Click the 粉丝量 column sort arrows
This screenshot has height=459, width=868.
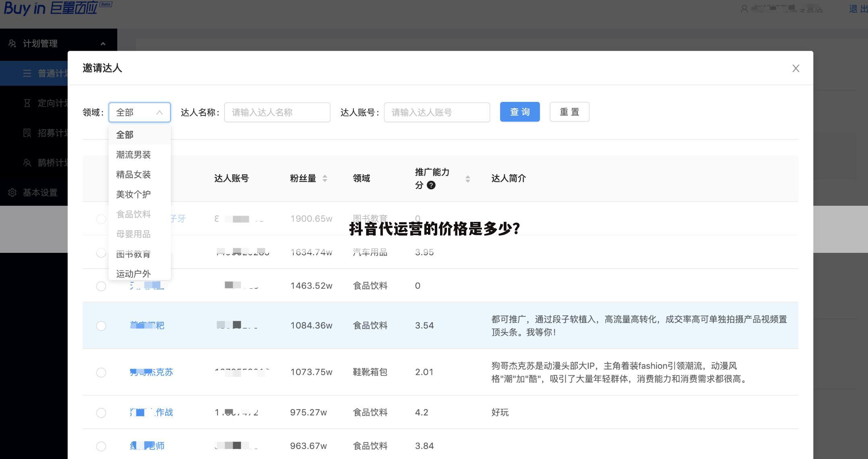[x=325, y=178]
